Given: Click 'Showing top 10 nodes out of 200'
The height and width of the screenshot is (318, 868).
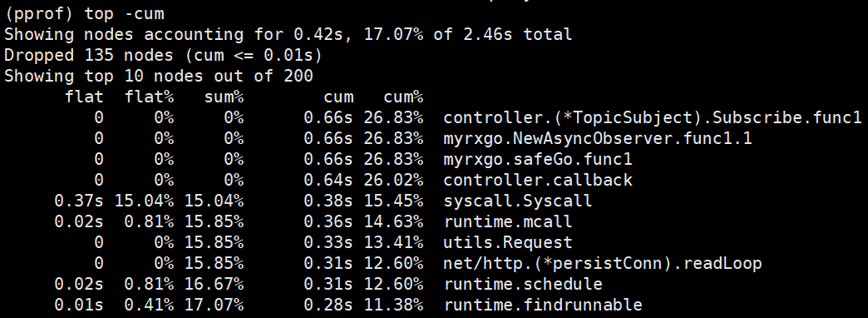Looking at the screenshot, I should click(x=158, y=76).
